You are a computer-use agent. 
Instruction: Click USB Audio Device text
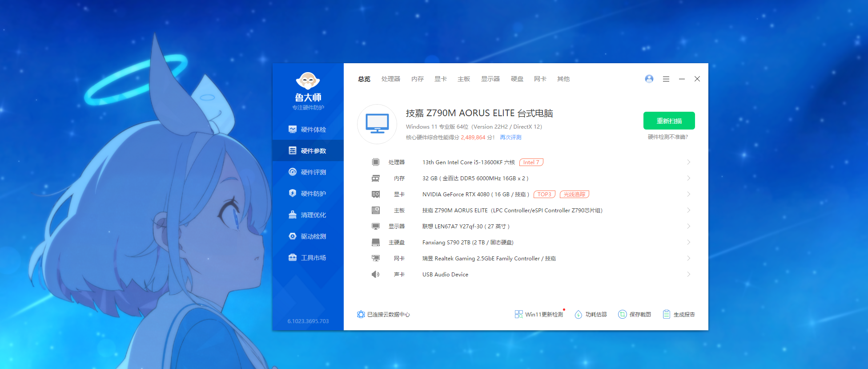click(445, 275)
